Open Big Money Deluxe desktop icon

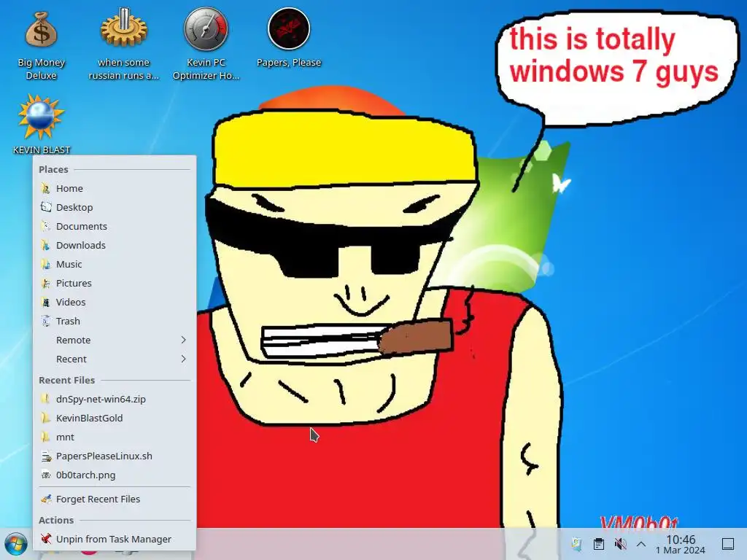41,45
